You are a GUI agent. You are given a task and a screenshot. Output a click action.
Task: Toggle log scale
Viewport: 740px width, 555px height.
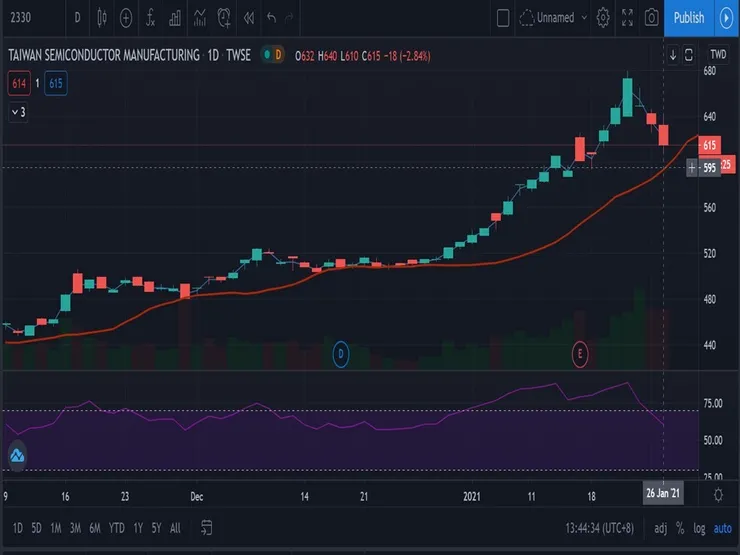pos(699,529)
